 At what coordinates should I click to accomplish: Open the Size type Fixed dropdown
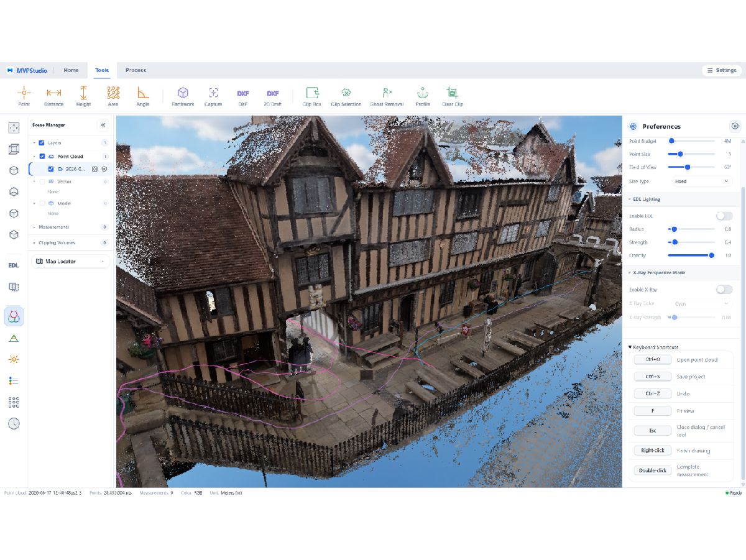click(701, 181)
